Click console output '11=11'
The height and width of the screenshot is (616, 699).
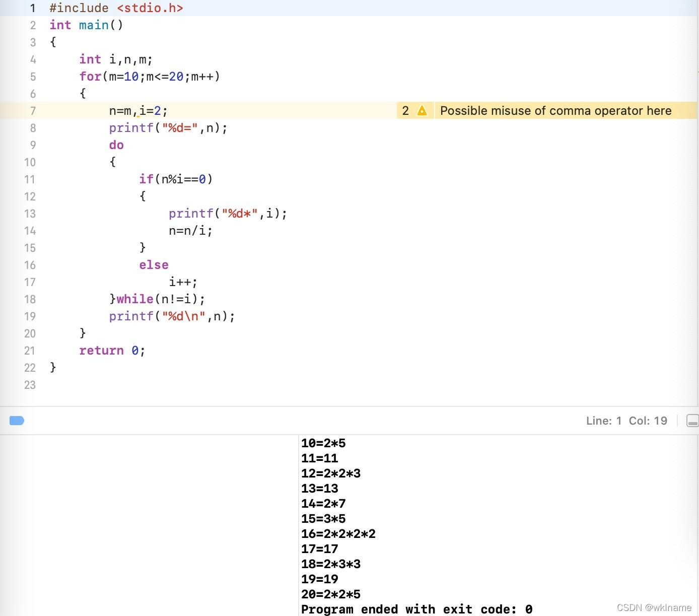[320, 458]
